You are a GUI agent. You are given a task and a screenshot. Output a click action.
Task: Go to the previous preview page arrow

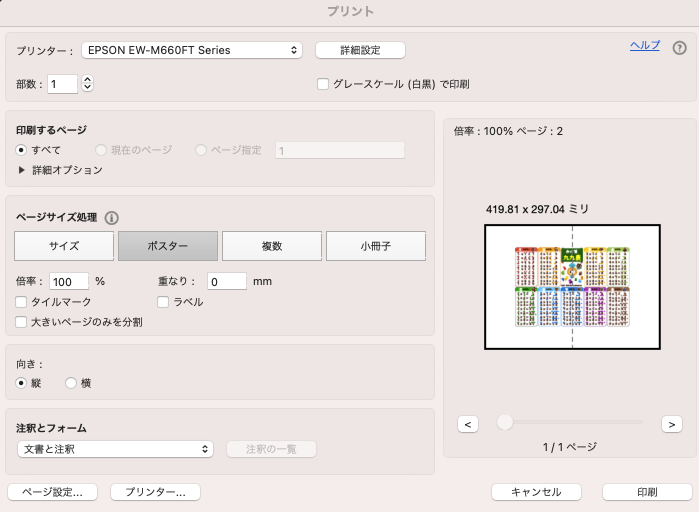(x=467, y=424)
